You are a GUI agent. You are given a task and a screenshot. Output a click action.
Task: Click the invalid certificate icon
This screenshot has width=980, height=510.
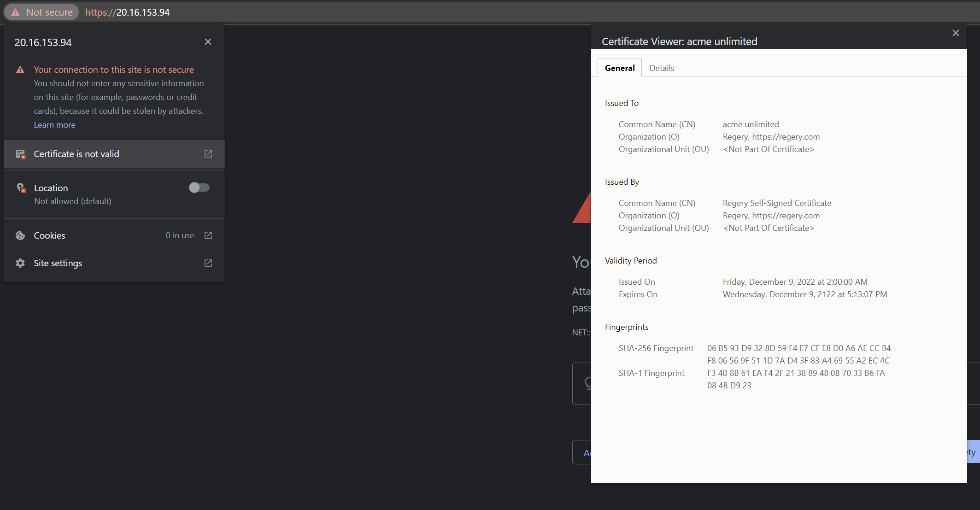(x=20, y=154)
